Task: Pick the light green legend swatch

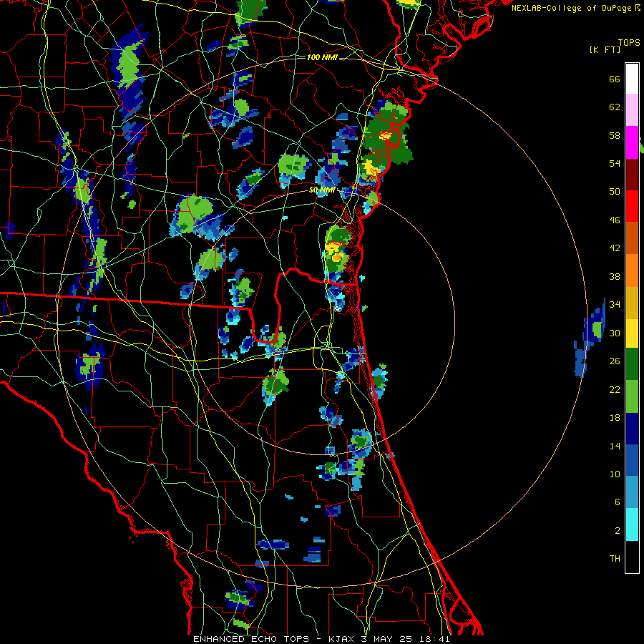Action: coord(632,396)
